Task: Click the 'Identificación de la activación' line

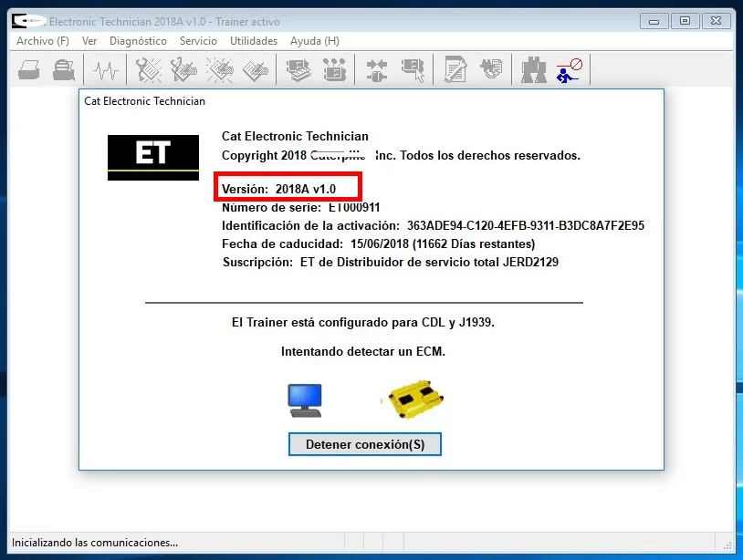Action: point(433,225)
